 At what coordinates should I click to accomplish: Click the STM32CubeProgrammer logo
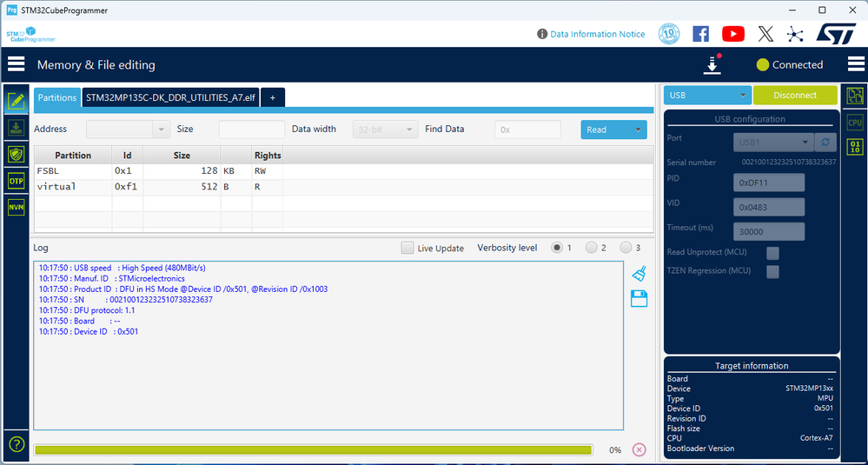tap(31, 34)
